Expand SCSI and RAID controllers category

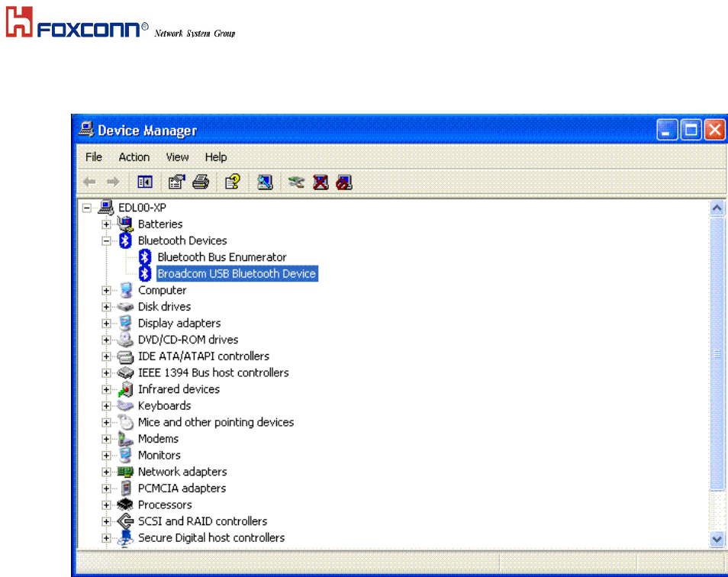[106, 522]
